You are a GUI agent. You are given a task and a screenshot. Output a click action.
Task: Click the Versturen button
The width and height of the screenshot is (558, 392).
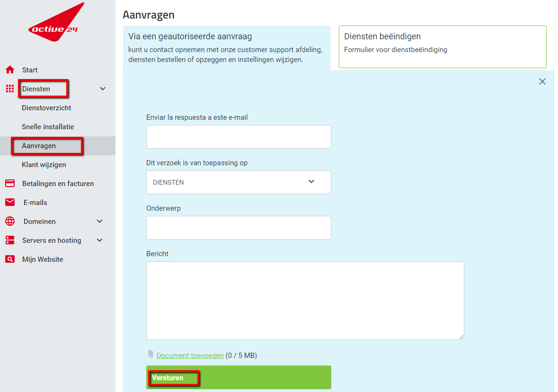(239, 377)
